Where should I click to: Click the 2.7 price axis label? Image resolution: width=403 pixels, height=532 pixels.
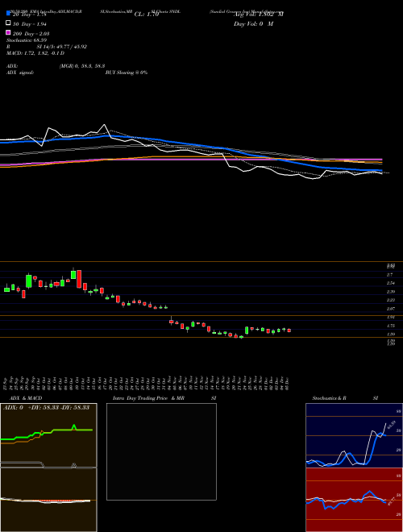tap(390, 275)
